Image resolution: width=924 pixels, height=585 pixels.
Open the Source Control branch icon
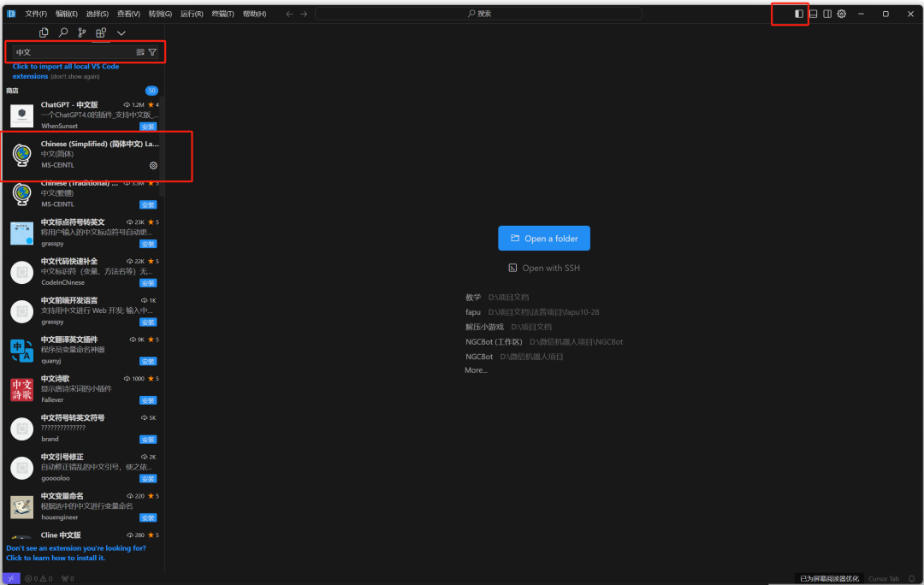(x=82, y=33)
